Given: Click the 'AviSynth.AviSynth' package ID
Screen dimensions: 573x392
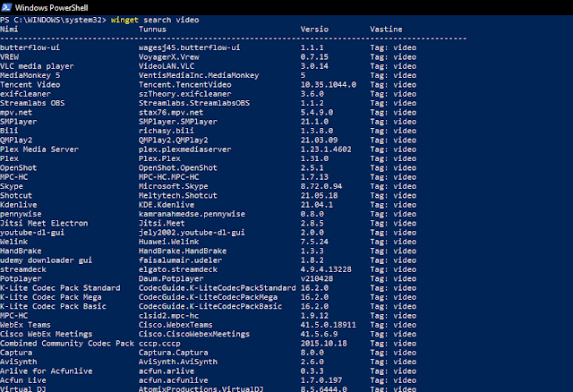Looking at the screenshot, I should [178, 362].
